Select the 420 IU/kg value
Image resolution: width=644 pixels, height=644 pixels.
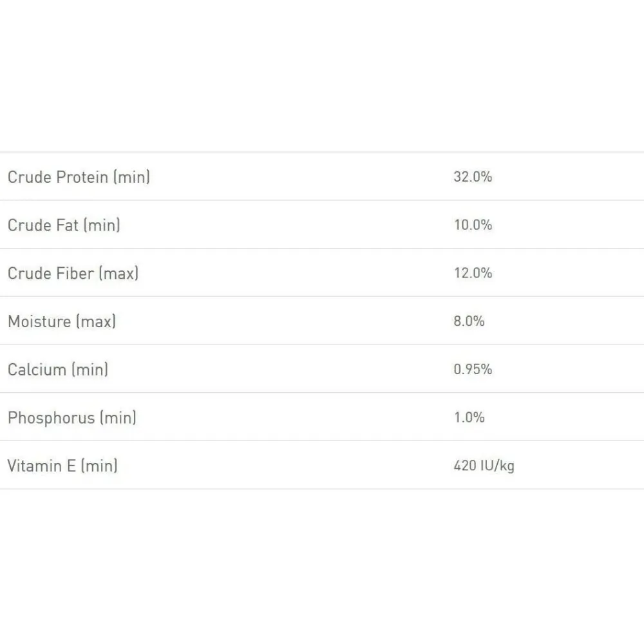[484, 466]
